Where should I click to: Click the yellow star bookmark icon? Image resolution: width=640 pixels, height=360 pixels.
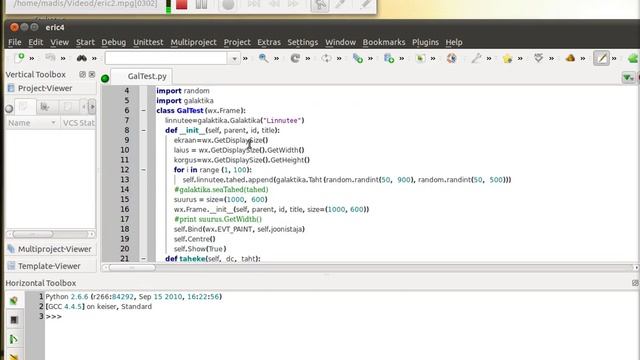[507, 58]
